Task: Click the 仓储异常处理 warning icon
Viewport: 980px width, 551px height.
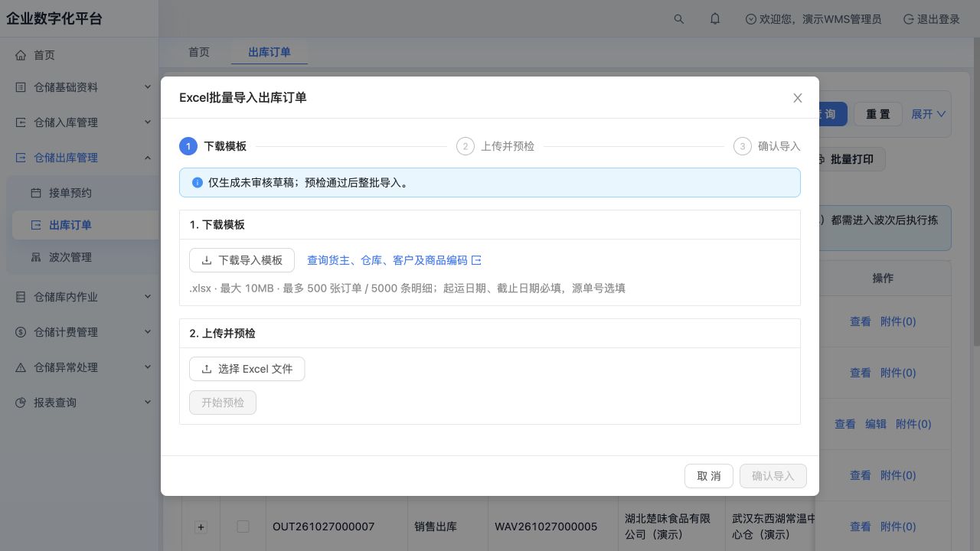Action: (x=21, y=367)
